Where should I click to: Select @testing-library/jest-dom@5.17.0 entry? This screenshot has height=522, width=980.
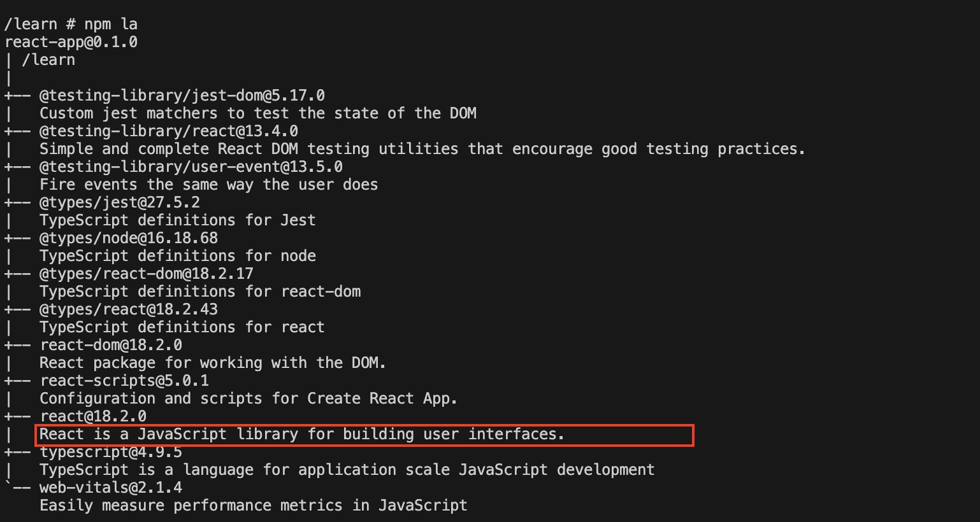182,95
